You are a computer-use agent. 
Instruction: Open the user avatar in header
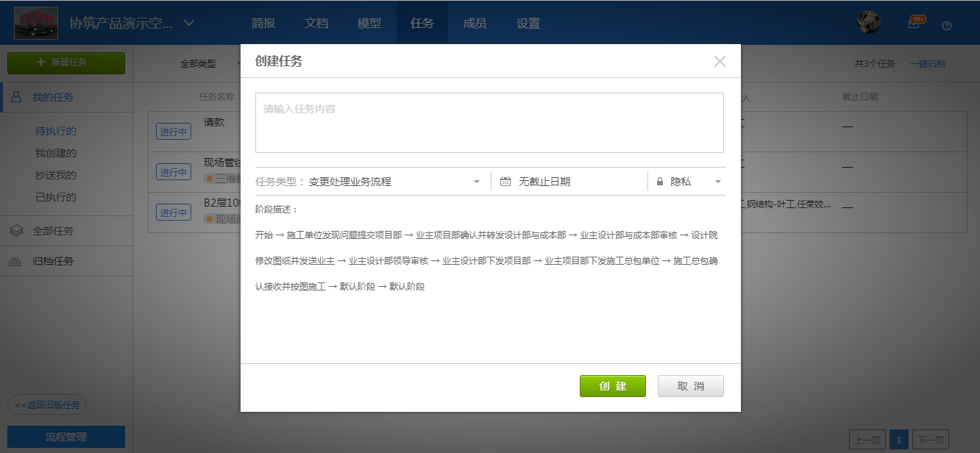click(x=869, y=23)
